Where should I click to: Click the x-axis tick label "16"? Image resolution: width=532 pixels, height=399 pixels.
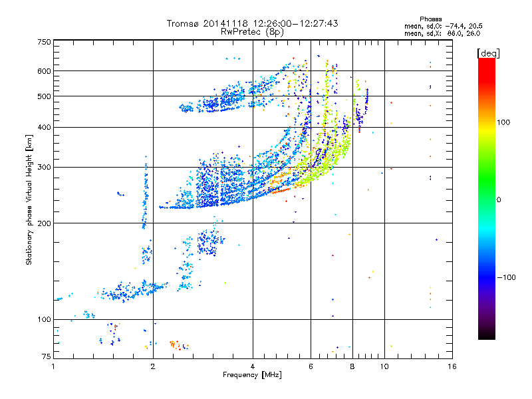[x=452, y=366]
